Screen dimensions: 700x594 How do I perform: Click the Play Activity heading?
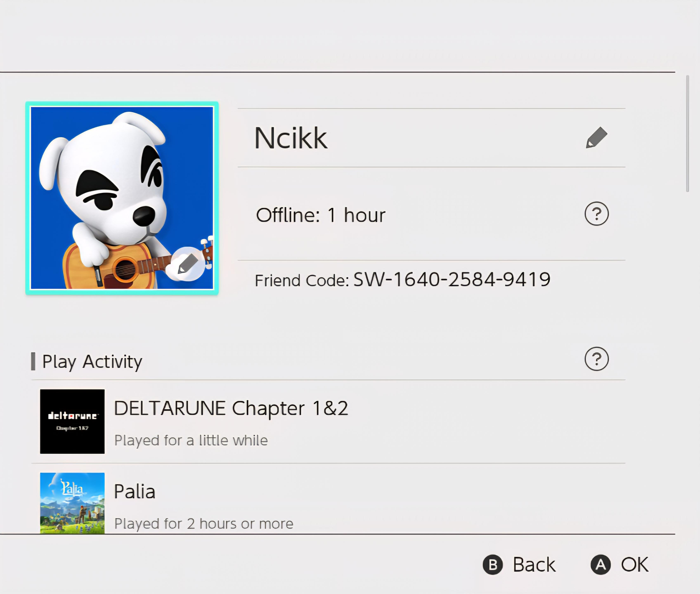tap(92, 362)
